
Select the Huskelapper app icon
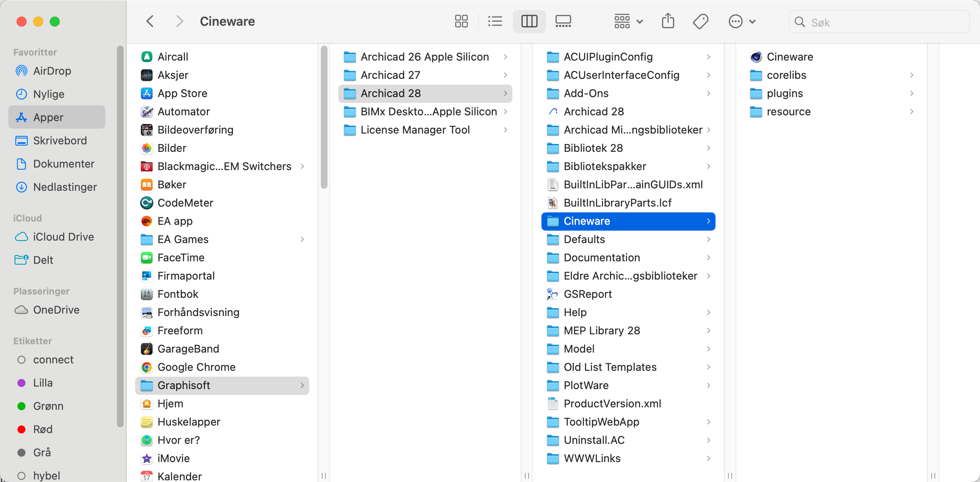147,422
